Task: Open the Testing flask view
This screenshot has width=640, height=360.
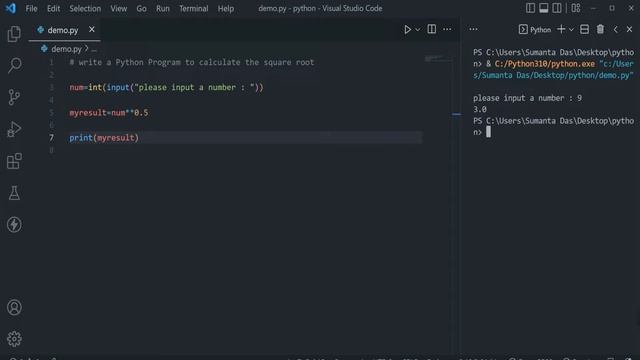Action: click(14, 193)
